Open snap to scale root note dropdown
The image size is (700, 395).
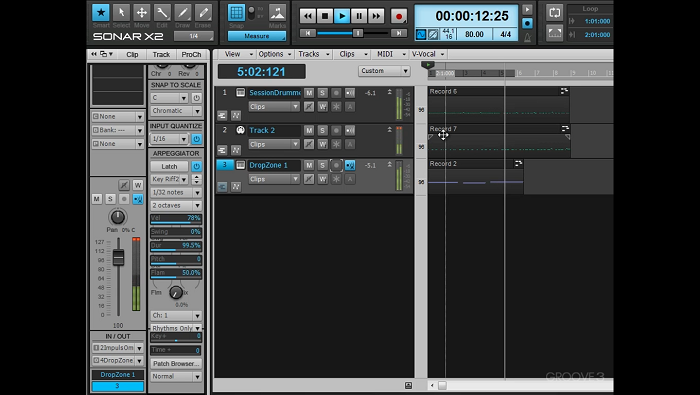point(169,98)
